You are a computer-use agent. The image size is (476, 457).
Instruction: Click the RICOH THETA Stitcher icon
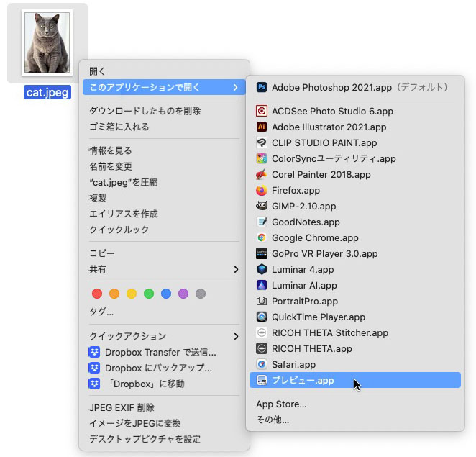click(262, 332)
